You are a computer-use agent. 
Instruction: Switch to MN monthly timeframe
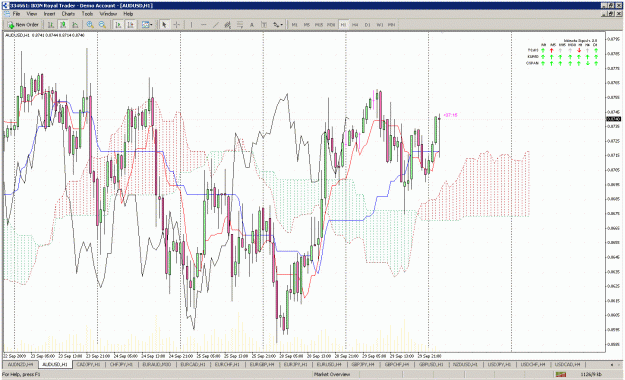tap(391, 25)
